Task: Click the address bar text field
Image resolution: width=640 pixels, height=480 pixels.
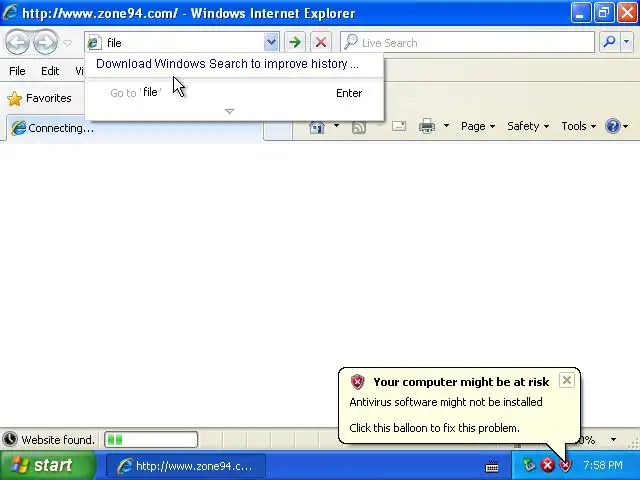Action: (184, 42)
